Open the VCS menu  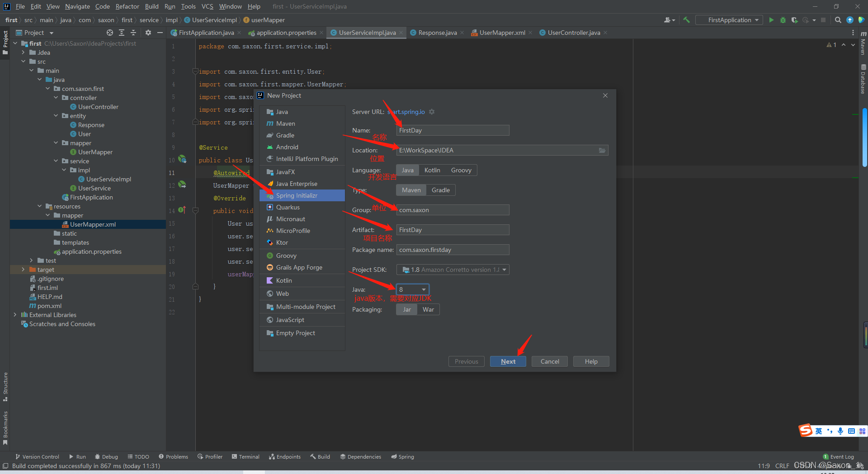[x=207, y=6]
